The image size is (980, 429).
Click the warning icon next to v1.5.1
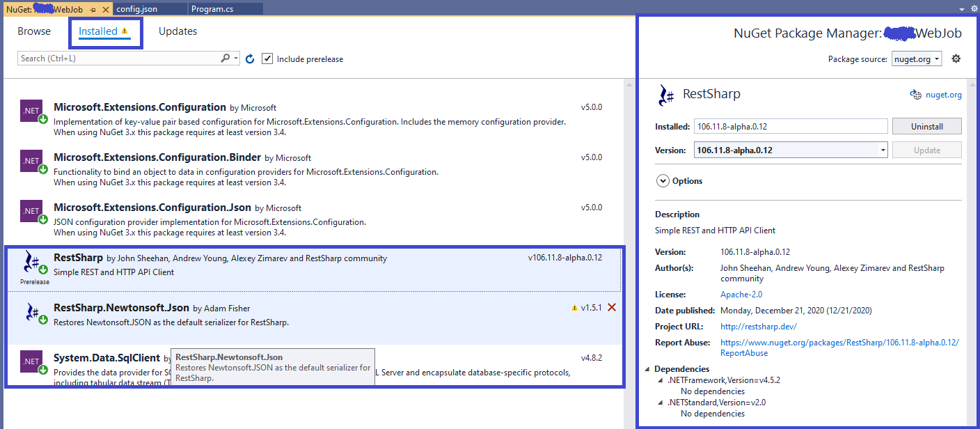[x=575, y=308]
